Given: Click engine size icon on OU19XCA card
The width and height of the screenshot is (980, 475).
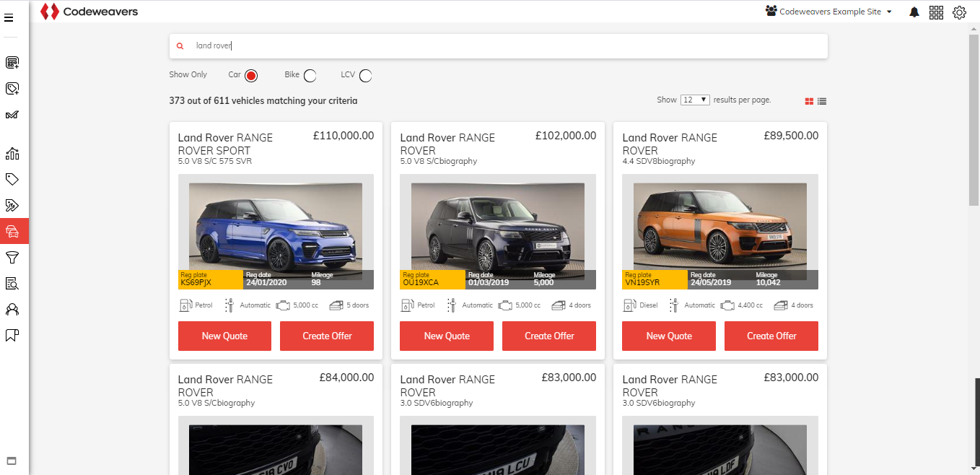Looking at the screenshot, I should click(x=506, y=305).
